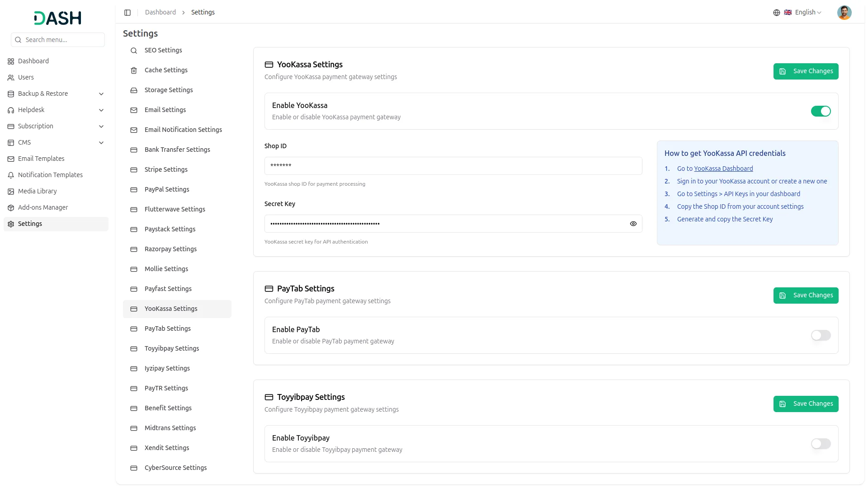
Task: Click the Media Library image icon
Action: pos(11,192)
